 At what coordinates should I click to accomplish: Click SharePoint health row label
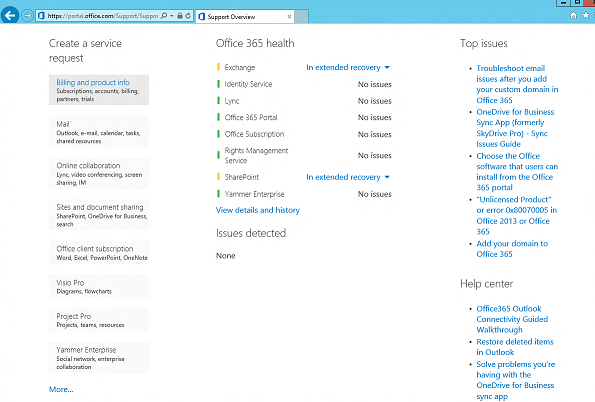242,177
